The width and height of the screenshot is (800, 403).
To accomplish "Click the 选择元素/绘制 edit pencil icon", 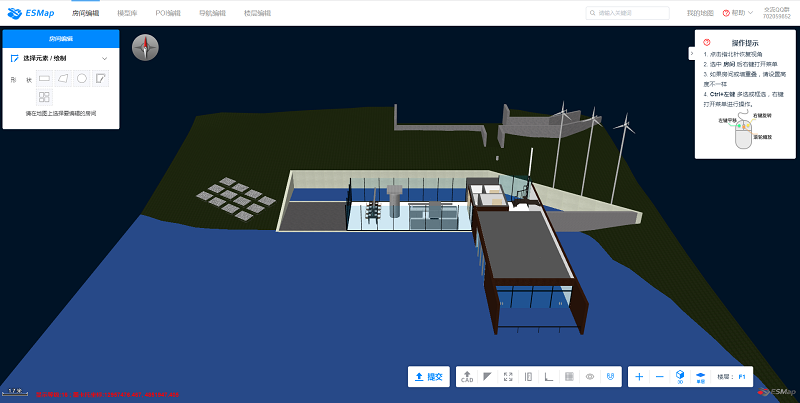I will tap(15, 59).
